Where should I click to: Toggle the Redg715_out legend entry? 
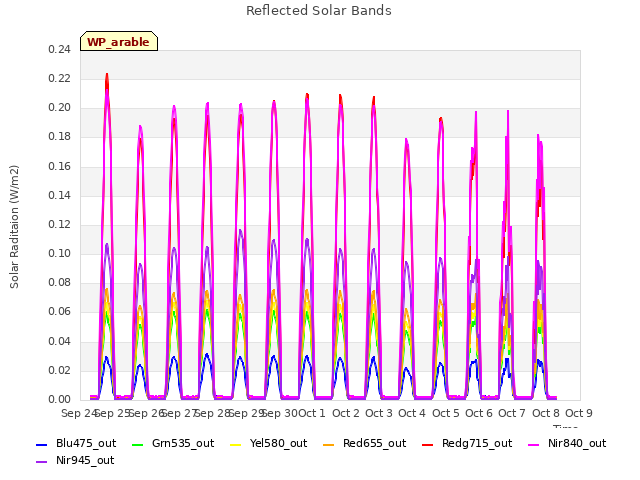[467, 443]
